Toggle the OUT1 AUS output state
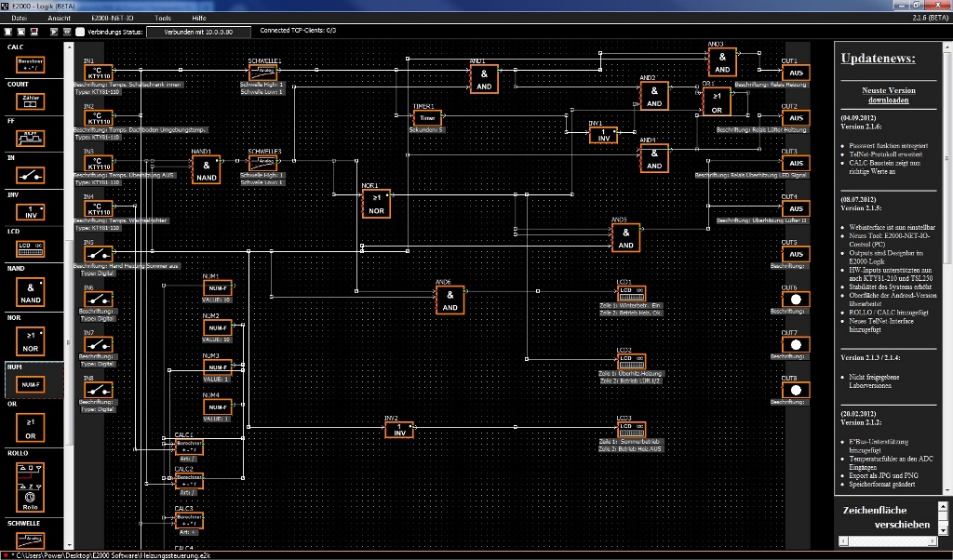Screen dimensions: 953x560 click(x=794, y=73)
